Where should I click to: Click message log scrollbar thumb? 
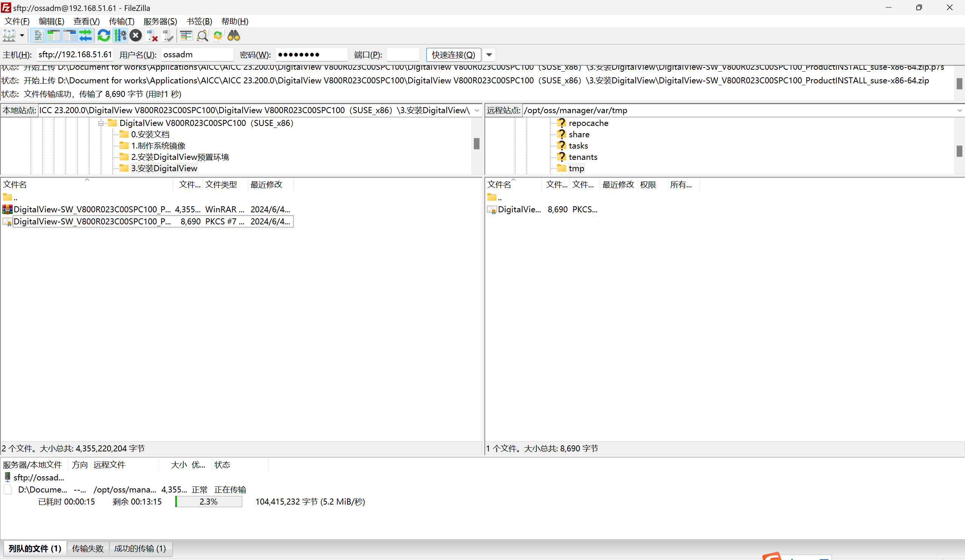pos(959,83)
